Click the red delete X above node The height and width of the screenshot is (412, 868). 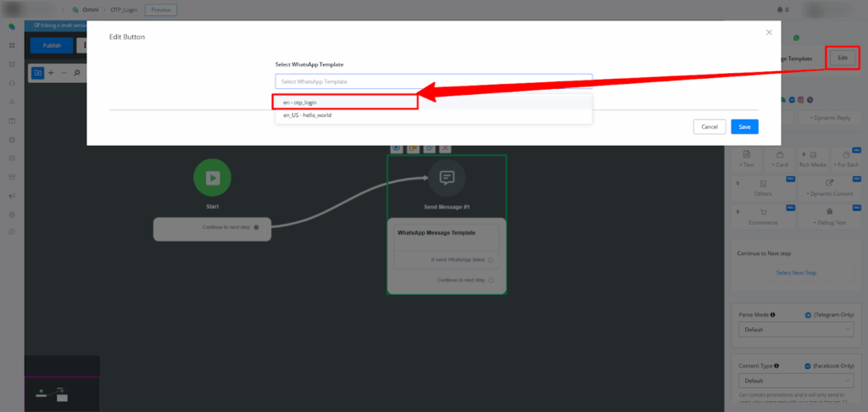click(445, 148)
